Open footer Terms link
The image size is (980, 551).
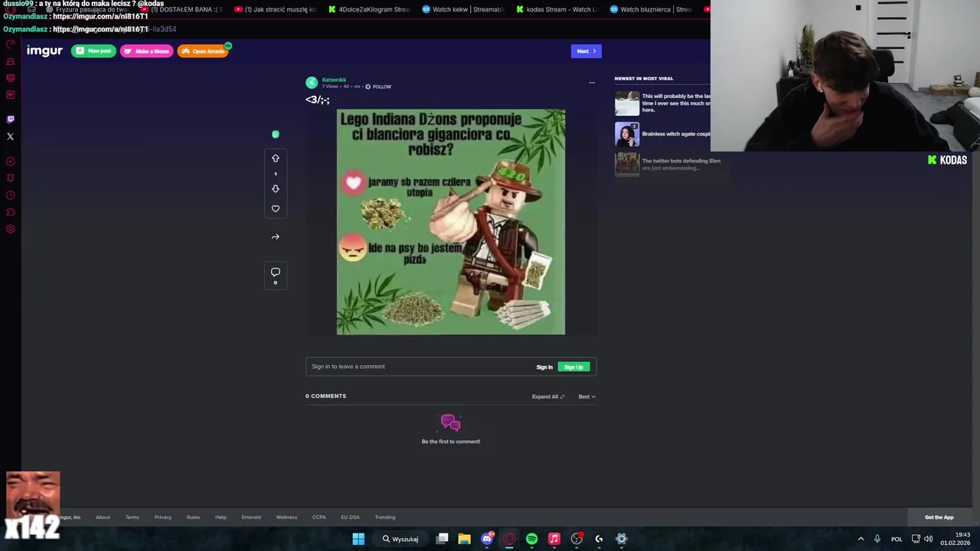coord(132,517)
